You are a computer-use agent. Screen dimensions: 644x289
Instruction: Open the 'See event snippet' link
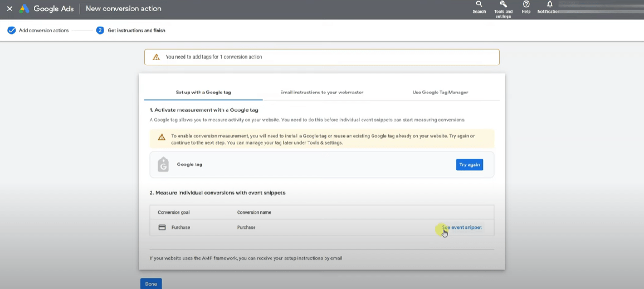(461, 227)
